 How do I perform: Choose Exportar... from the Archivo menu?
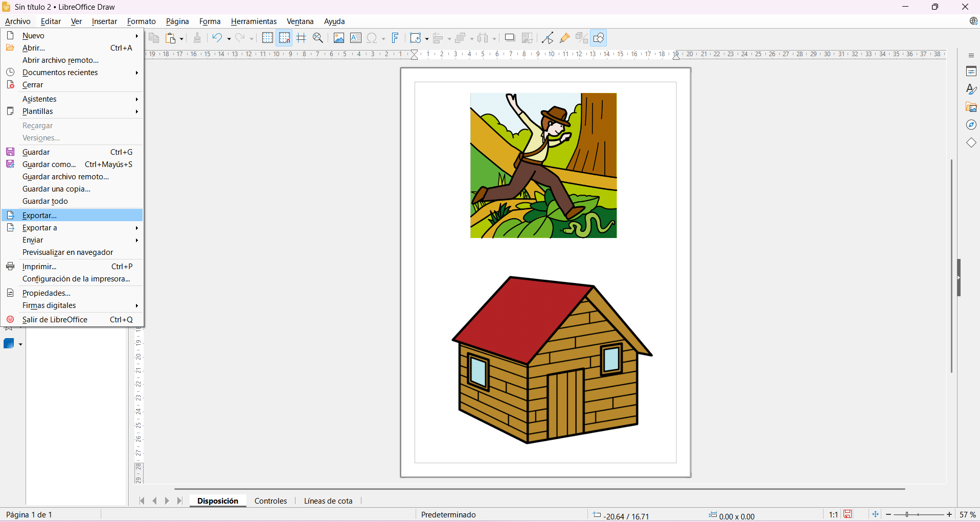tap(40, 216)
